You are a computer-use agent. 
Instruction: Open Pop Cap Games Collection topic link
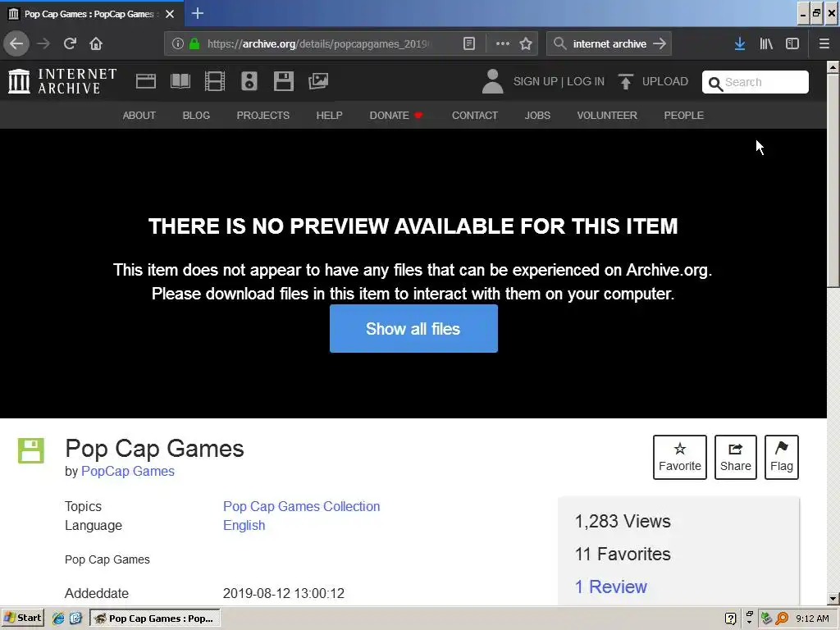(302, 506)
